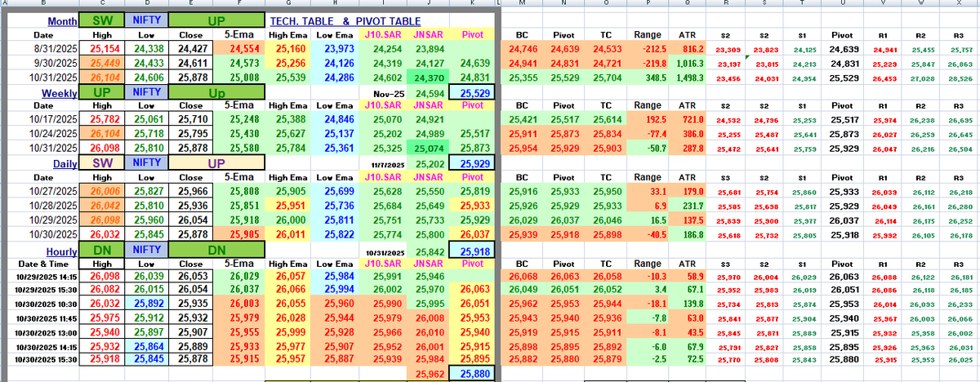
Task: Click the ATR value 287.8
Action: [x=689, y=148]
